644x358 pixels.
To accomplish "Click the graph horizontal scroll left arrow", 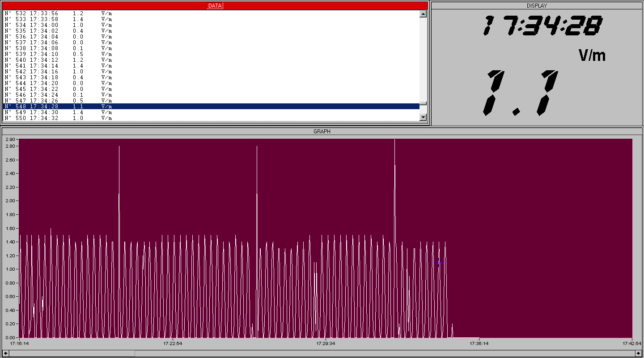I will pos(5,353).
